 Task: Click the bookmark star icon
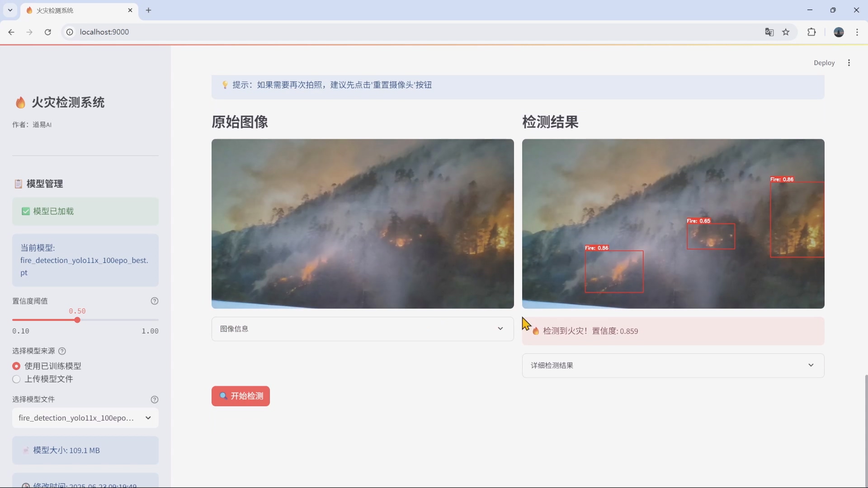pos(787,32)
